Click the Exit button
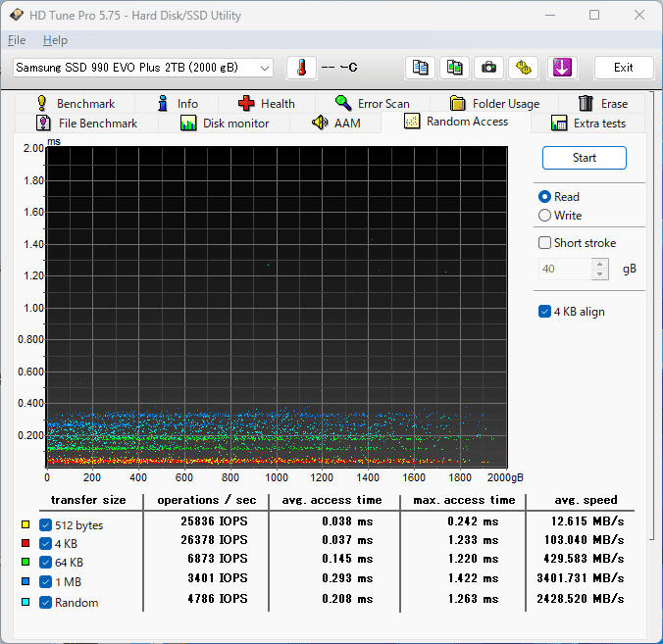 tap(623, 68)
